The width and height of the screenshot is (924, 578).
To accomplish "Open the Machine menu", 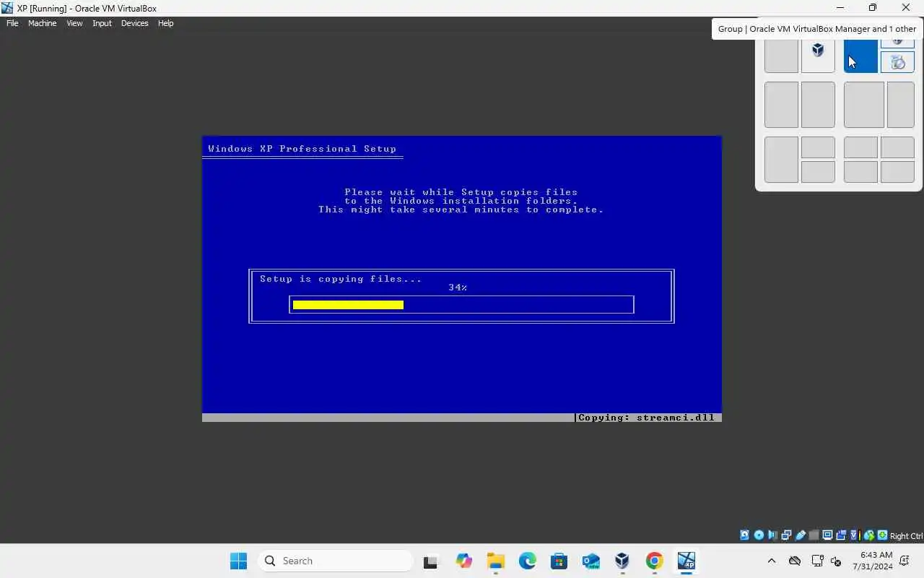I will click(42, 23).
